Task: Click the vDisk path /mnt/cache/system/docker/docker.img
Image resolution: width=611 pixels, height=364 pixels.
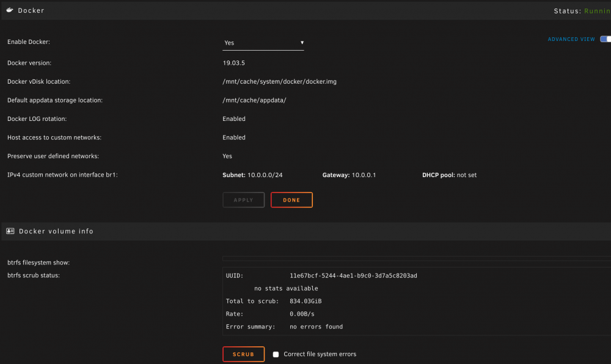Action: coord(279,82)
